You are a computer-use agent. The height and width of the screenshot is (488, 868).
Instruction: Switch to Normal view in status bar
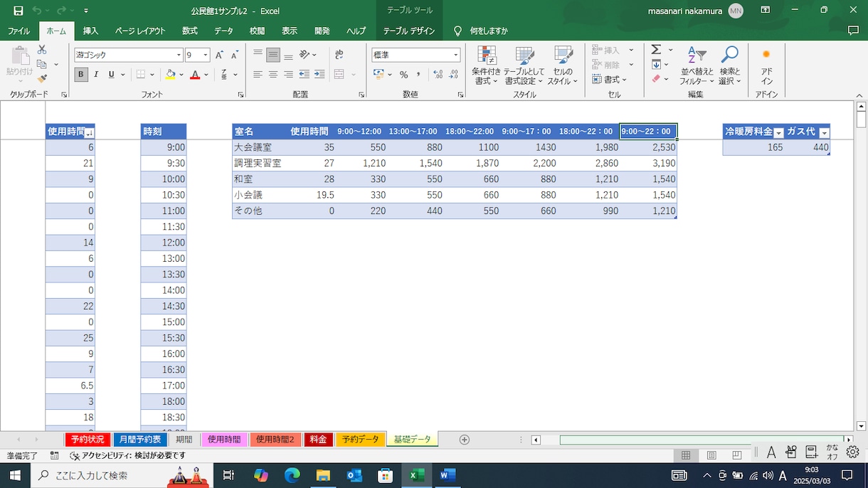[686, 455]
